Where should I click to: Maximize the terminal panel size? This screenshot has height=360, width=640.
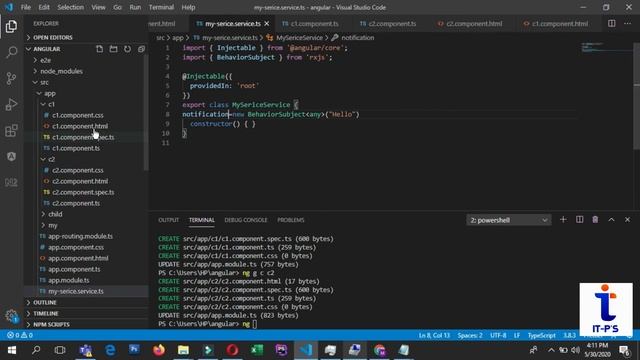click(x=611, y=220)
